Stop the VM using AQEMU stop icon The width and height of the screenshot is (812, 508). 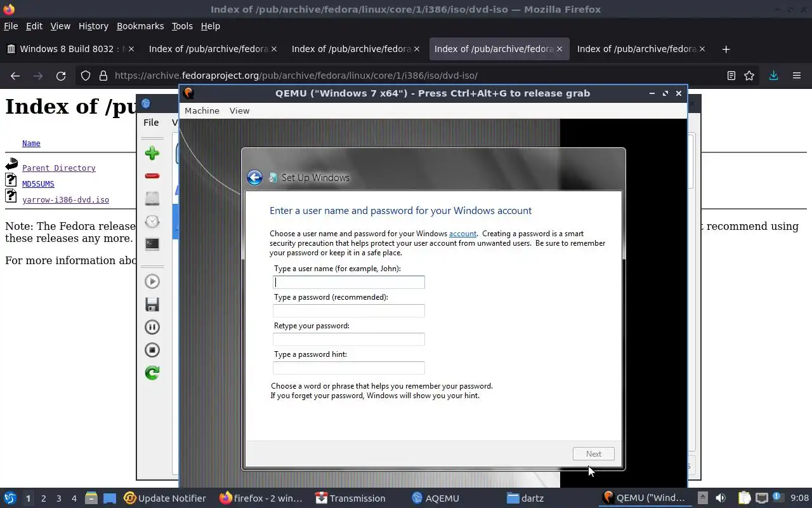click(152, 350)
